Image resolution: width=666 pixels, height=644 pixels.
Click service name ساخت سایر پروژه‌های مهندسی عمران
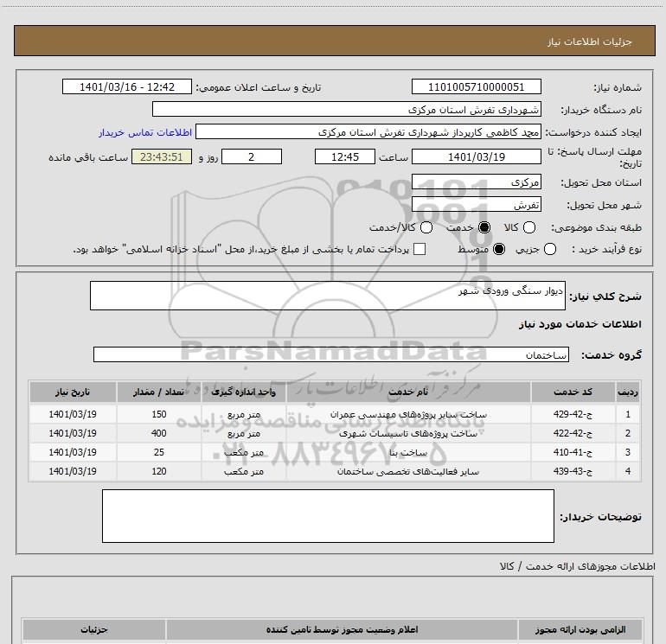(x=408, y=414)
